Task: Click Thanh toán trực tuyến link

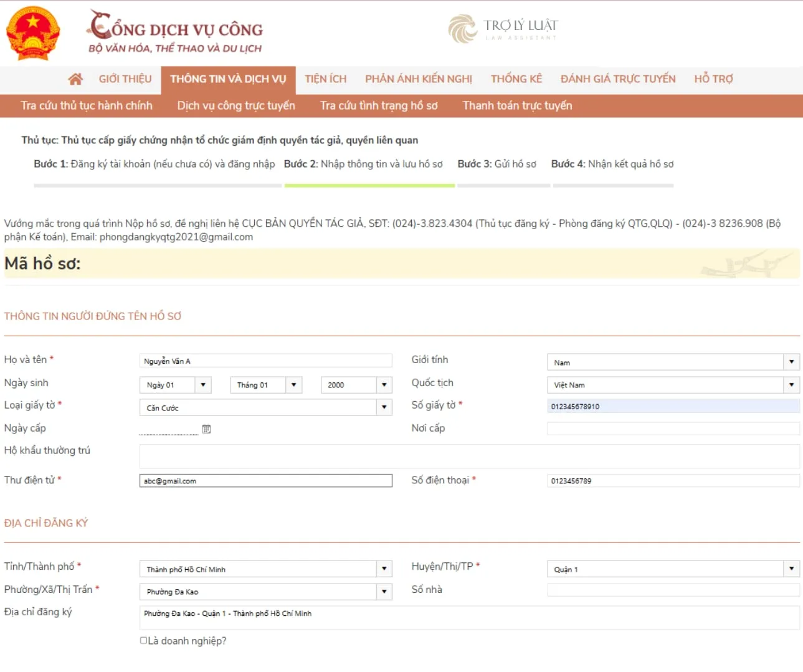Action: pos(517,106)
